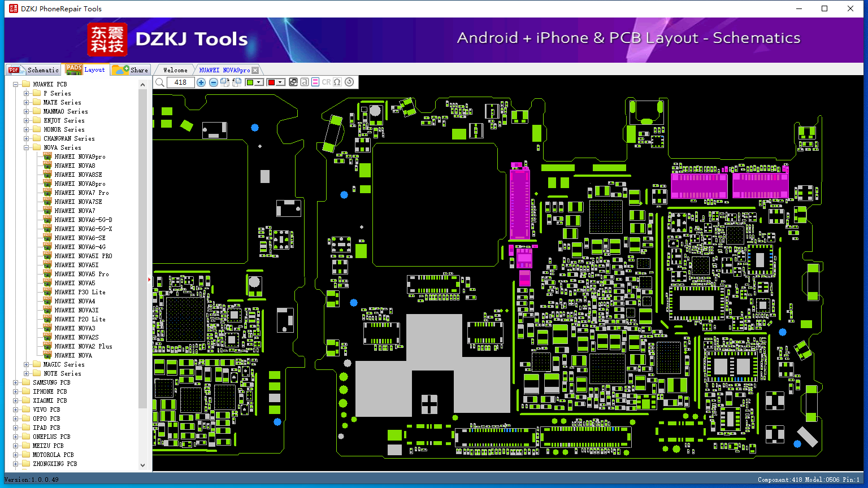Expand the SAMSUNG PCB tree node

tap(15, 382)
